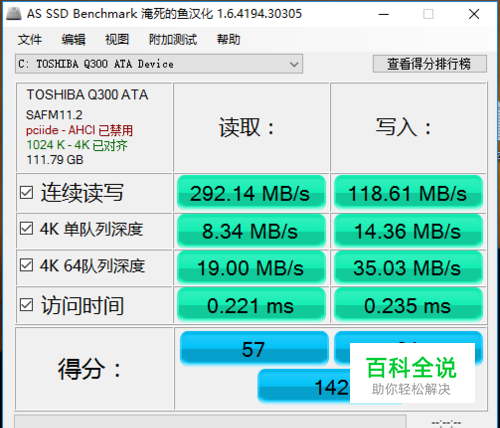Viewport: 500px width, 428px height.
Task: Click the 查看得分排行榜 button
Action: point(429,64)
